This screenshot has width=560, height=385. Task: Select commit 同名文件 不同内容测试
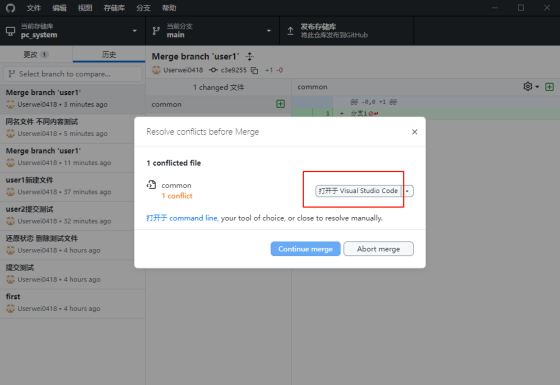(x=72, y=128)
